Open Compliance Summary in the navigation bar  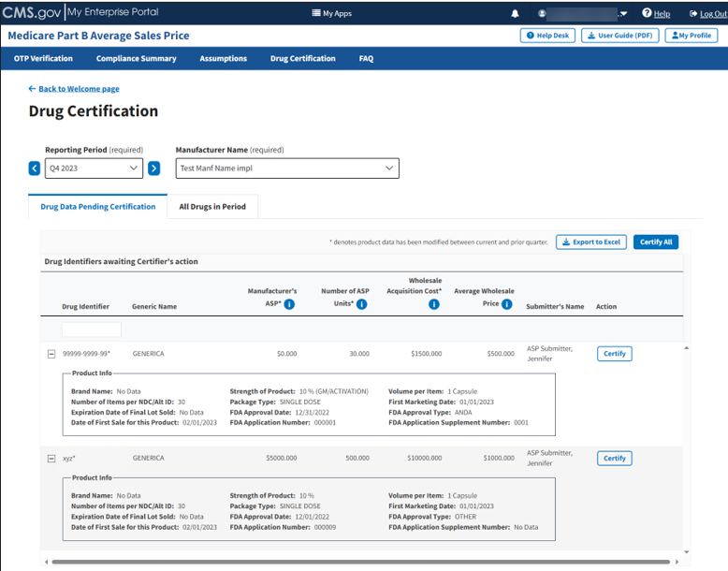point(136,58)
